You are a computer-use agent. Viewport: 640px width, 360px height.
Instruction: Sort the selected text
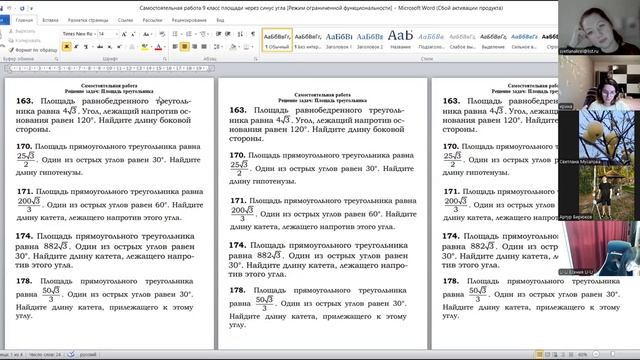[x=240, y=34]
